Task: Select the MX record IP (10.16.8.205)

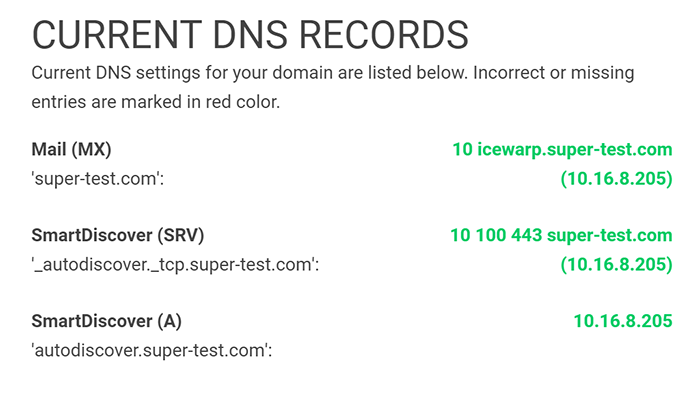Action: click(617, 179)
